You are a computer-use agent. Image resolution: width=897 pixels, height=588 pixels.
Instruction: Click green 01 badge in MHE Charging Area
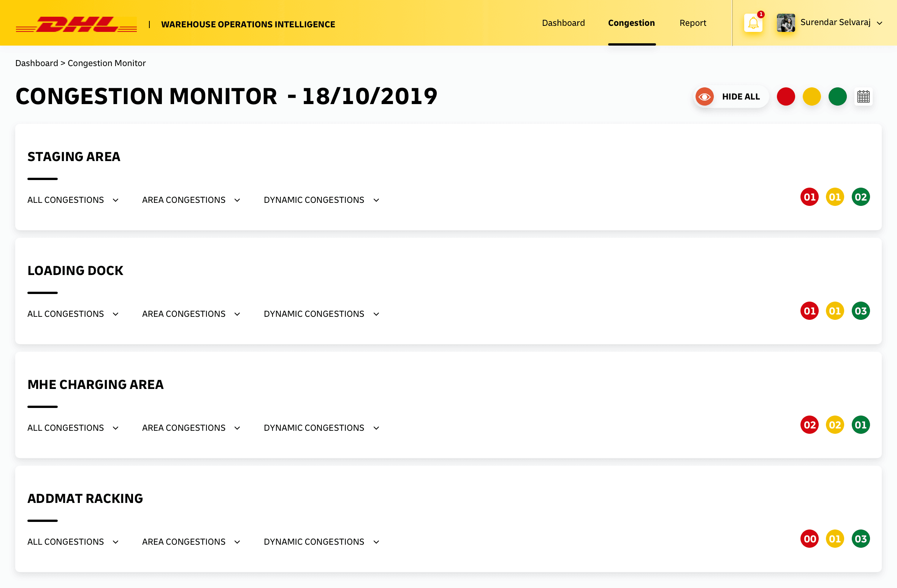pyautogui.click(x=861, y=425)
